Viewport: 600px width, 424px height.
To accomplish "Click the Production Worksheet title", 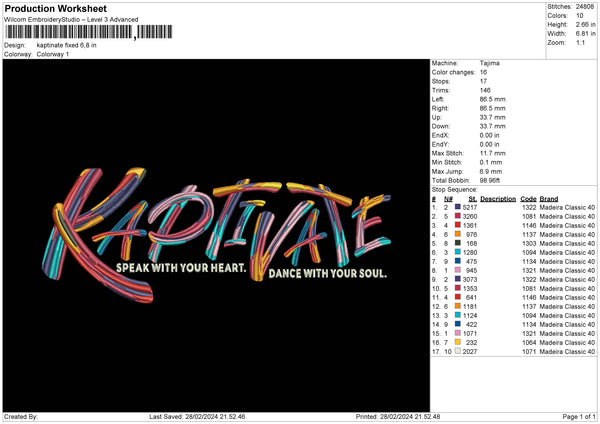I will point(50,8).
